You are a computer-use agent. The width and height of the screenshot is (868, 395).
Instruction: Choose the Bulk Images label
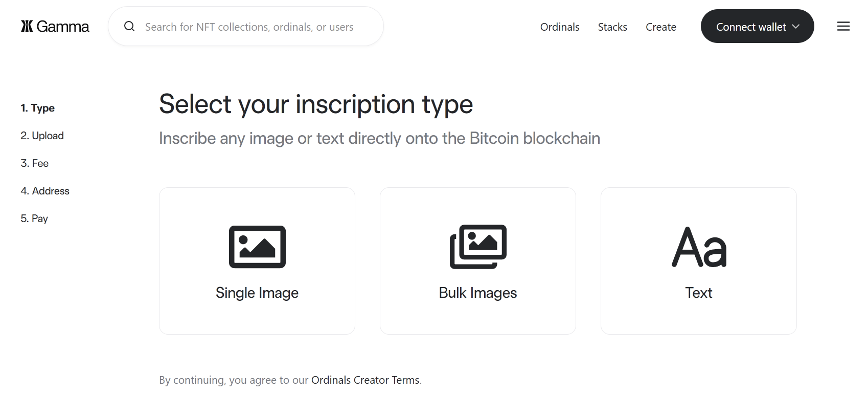[478, 293]
